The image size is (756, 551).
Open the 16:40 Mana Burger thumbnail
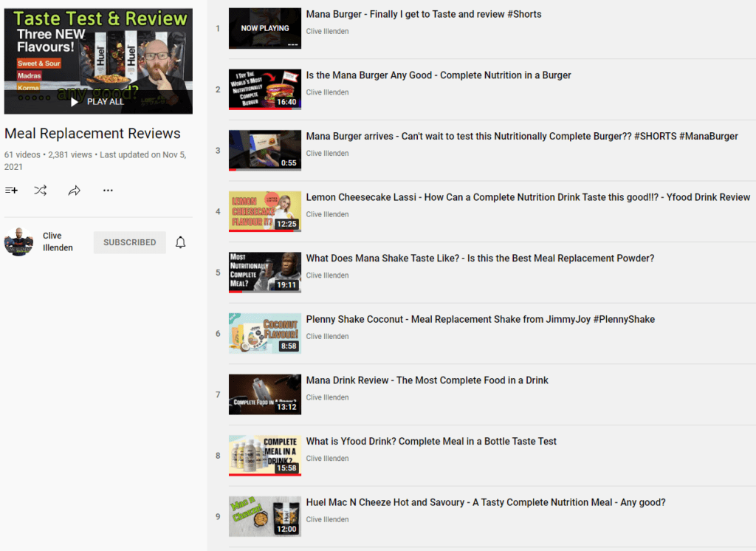pos(265,89)
